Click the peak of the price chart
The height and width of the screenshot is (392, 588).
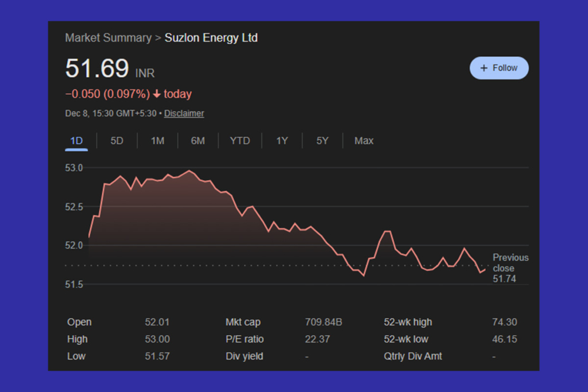click(189, 170)
